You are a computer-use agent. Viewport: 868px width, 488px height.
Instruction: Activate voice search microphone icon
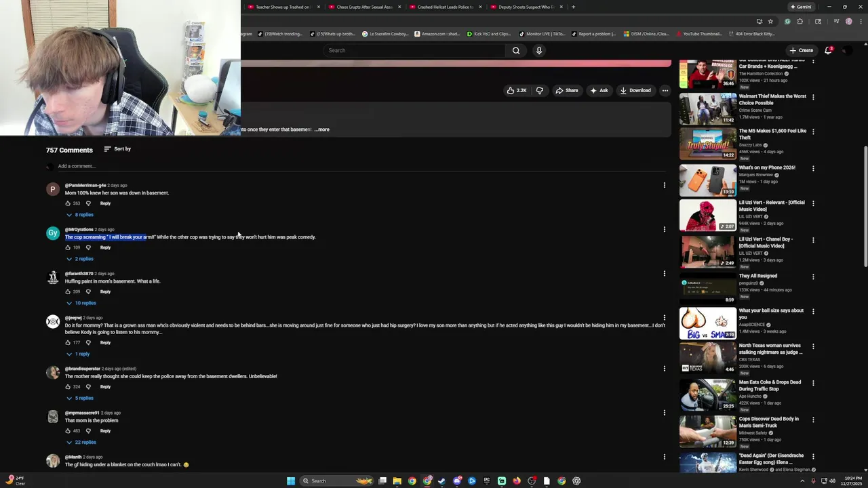tap(539, 50)
